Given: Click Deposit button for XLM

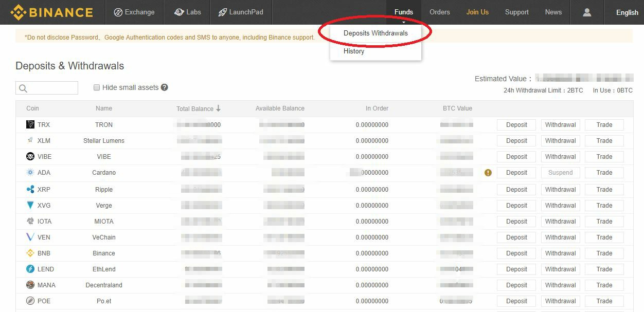Looking at the screenshot, I should [516, 141].
